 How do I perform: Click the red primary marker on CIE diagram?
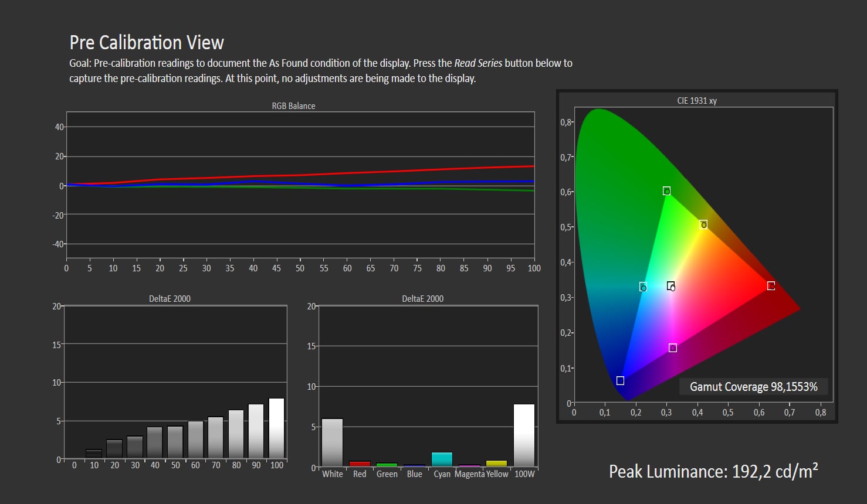771,286
